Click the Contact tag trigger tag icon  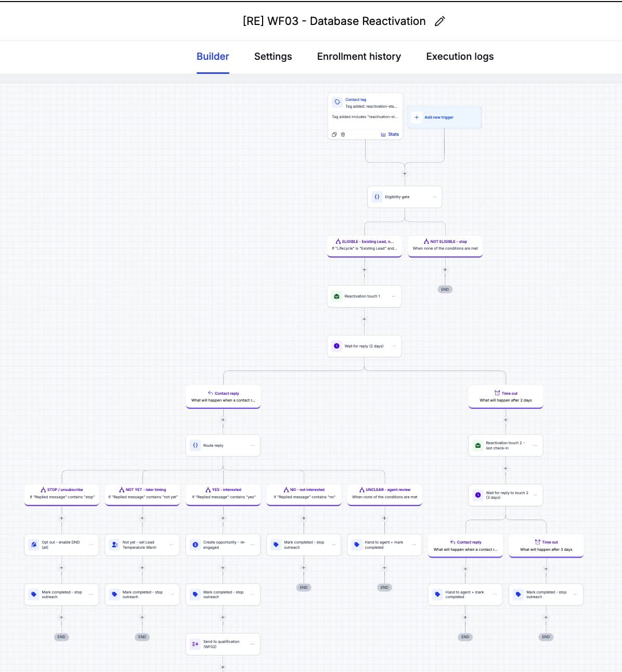[337, 102]
